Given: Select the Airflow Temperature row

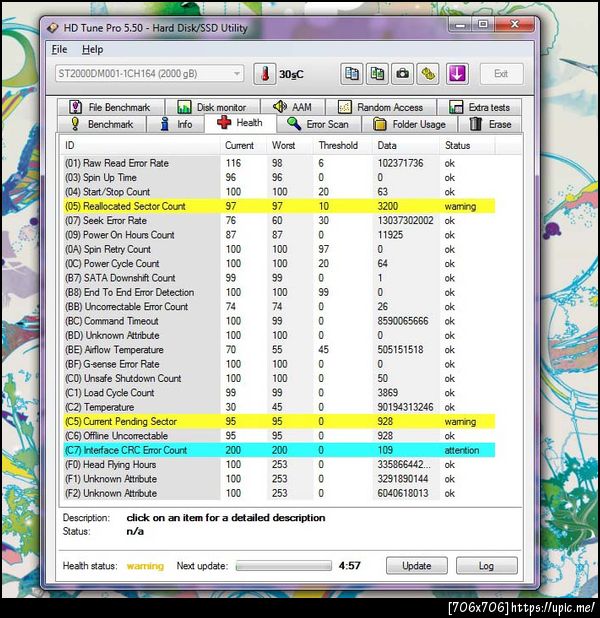Looking at the screenshot, I should click(x=279, y=350).
